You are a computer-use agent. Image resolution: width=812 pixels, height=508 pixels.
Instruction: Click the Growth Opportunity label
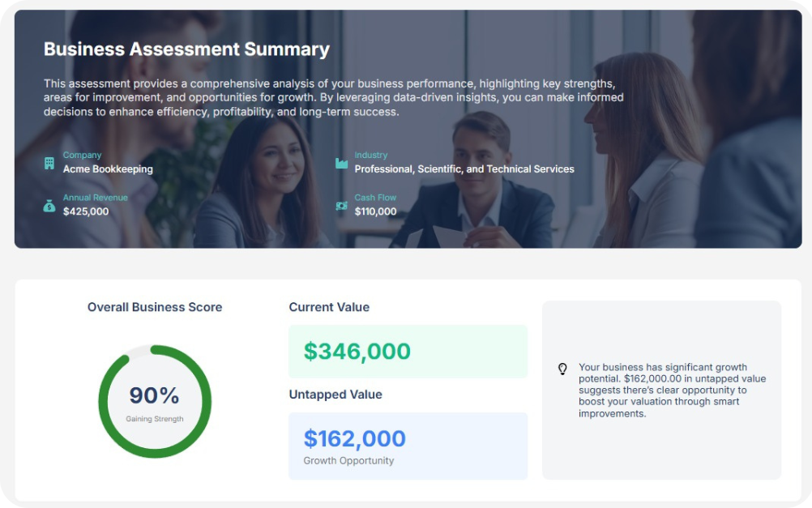click(348, 460)
